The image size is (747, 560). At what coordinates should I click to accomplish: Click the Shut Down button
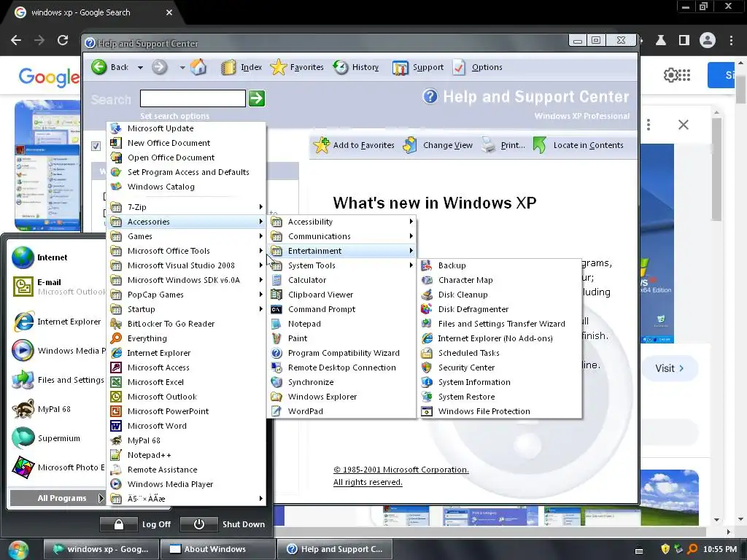pyautogui.click(x=223, y=524)
